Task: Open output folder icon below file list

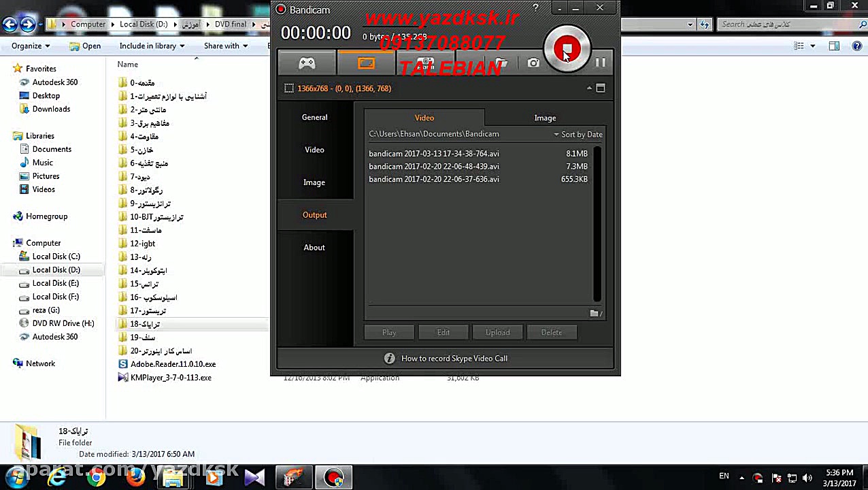Action: tap(595, 313)
